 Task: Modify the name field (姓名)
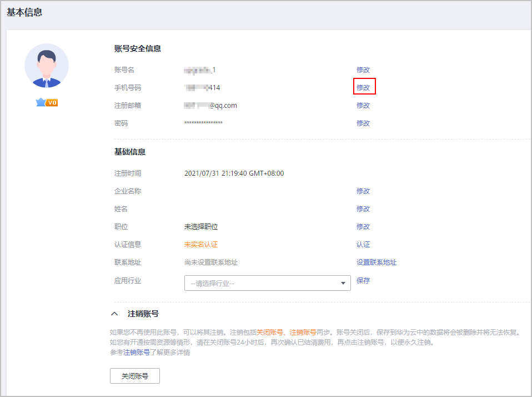click(x=363, y=209)
